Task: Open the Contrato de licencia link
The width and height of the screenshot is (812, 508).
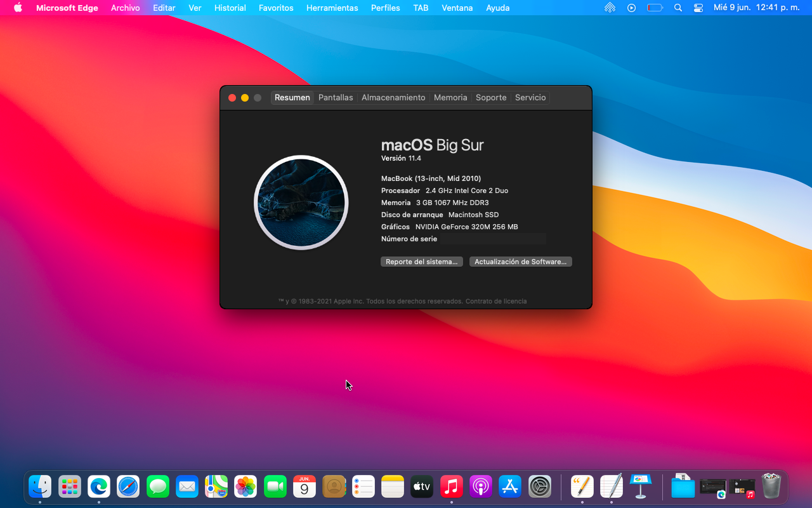Action: pyautogui.click(x=496, y=301)
